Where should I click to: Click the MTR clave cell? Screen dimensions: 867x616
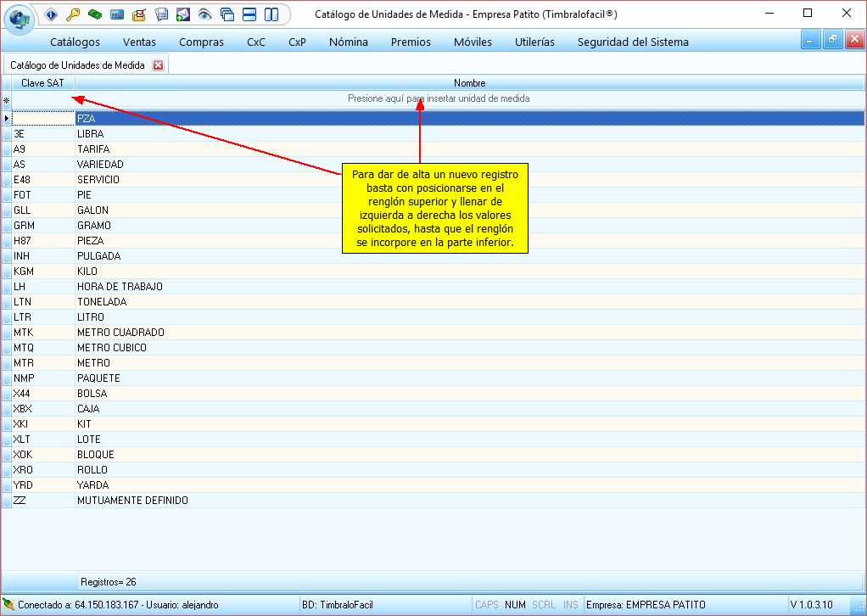pos(43,363)
